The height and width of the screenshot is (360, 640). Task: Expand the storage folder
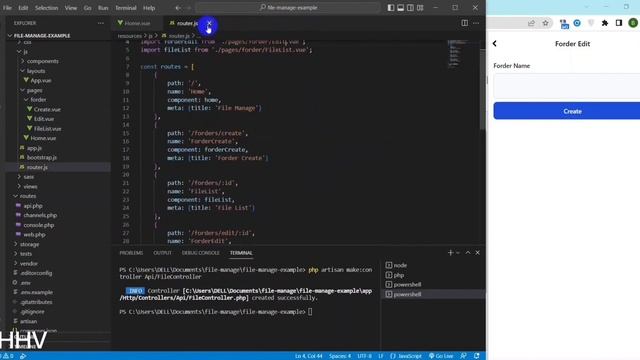tap(29, 244)
